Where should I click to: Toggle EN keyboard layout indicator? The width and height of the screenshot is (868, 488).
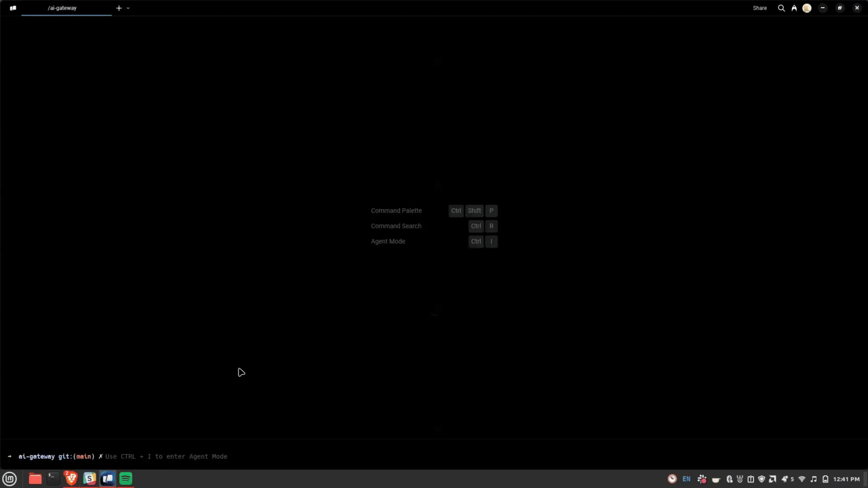tap(686, 479)
